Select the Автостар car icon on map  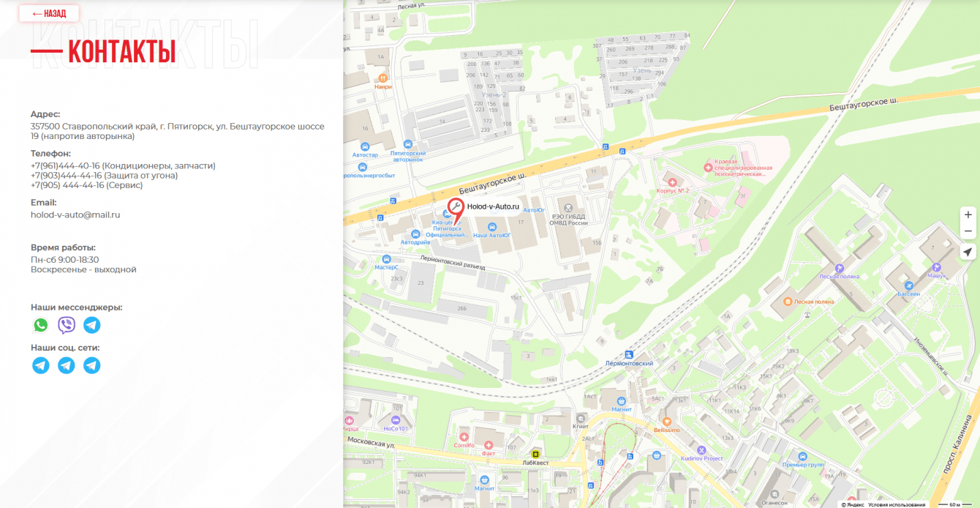click(x=365, y=146)
